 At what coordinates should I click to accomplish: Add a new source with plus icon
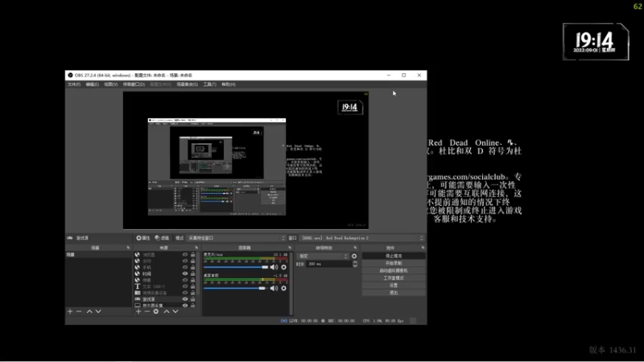(x=138, y=311)
